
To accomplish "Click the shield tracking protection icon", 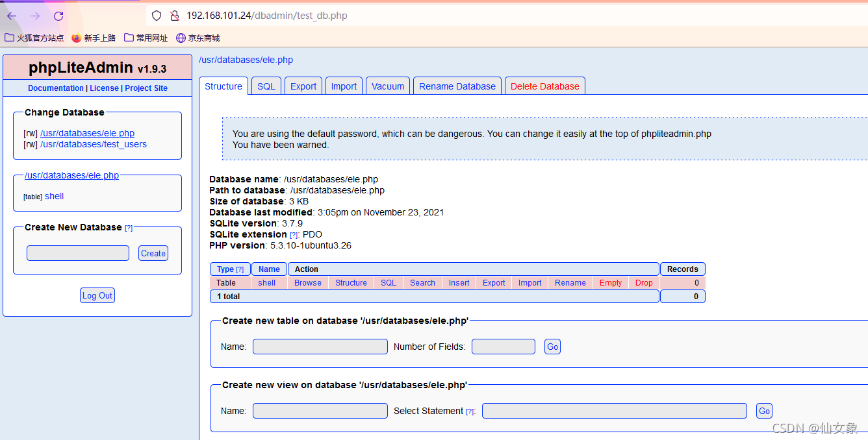I will click(157, 16).
